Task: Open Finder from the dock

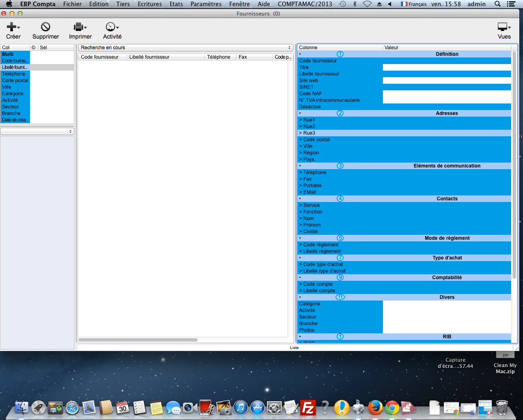Action: pos(22,408)
